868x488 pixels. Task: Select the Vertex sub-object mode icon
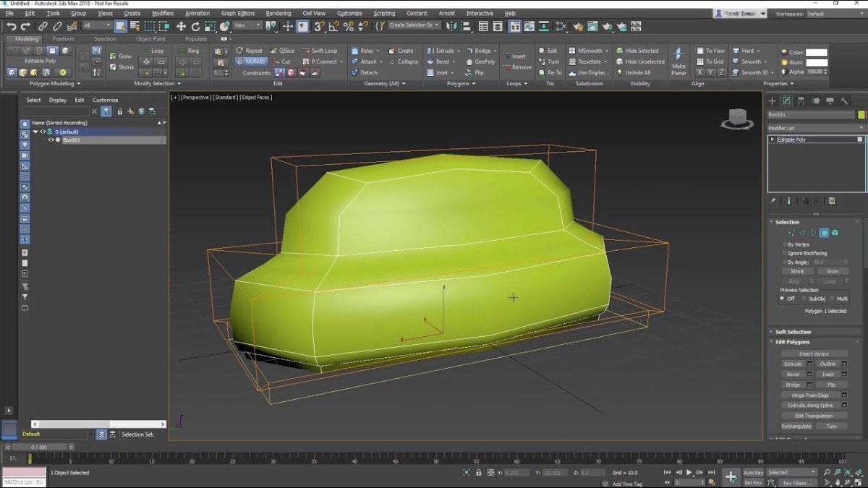(792, 233)
